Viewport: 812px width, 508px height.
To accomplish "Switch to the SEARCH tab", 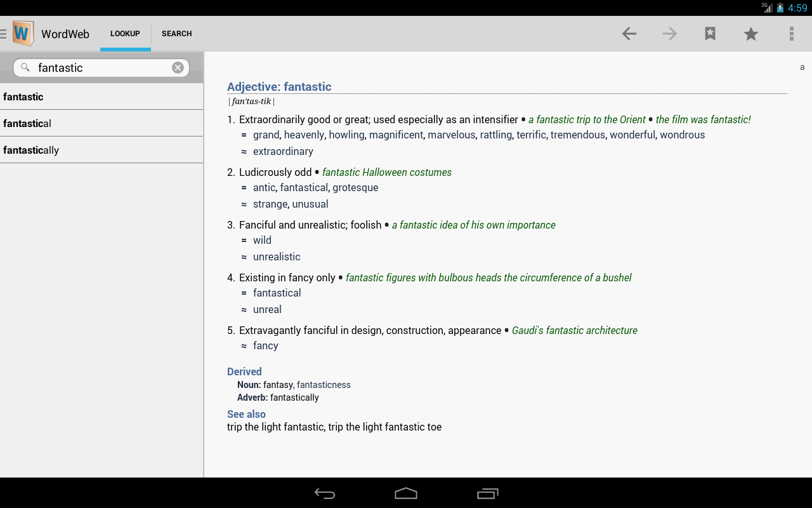I will click(x=176, y=34).
